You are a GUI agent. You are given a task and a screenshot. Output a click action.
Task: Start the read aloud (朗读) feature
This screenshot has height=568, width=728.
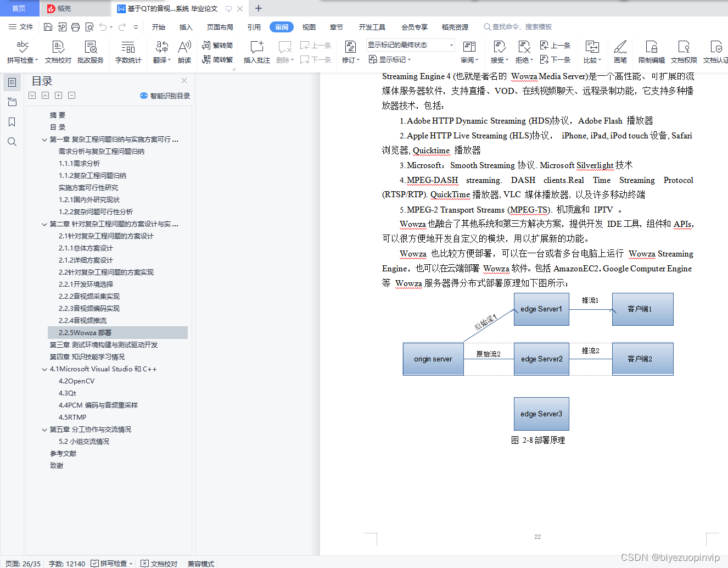(184, 52)
